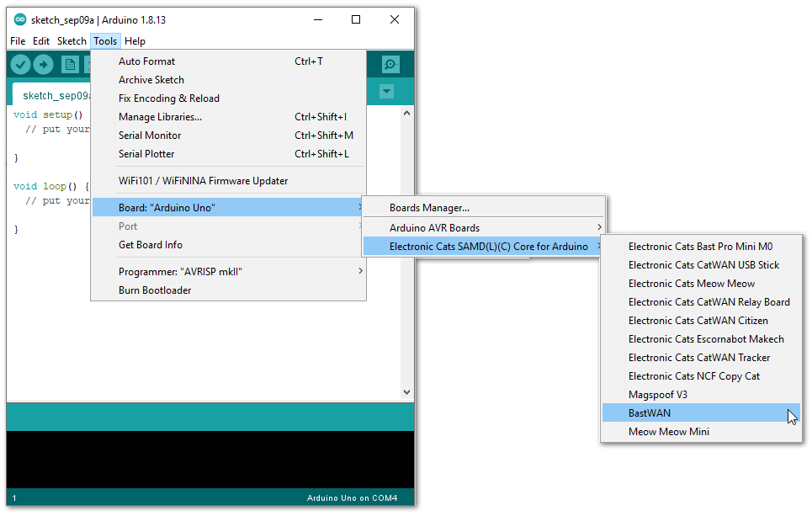Viewport: 812px width, 516px height.
Task: Open the File menu
Action: 18,41
